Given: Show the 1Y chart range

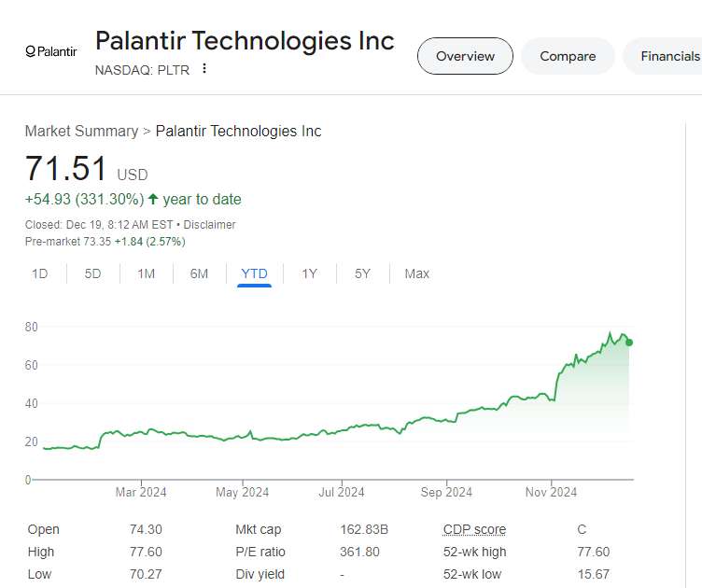Looking at the screenshot, I should click(309, 273).
